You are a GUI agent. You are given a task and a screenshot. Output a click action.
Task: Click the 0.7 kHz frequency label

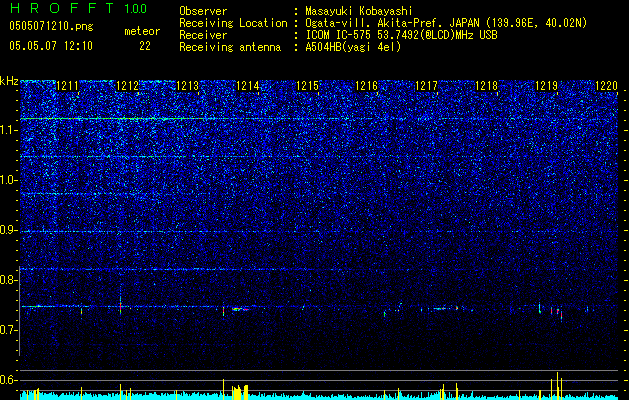[x=9, y=330]
